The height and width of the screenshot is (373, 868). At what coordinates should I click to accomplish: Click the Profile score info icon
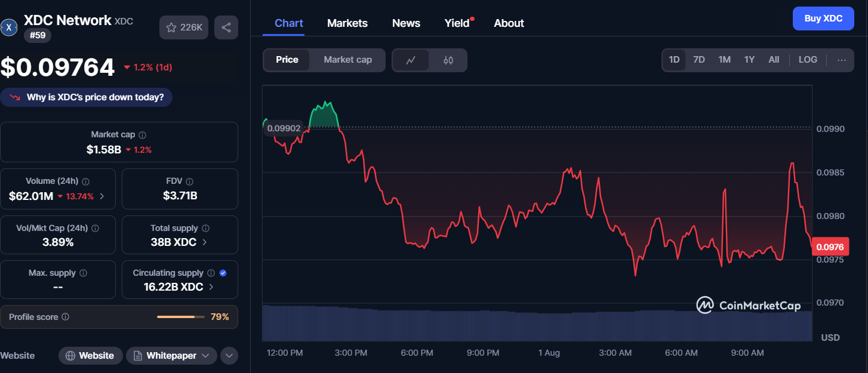tap(66, 317)
